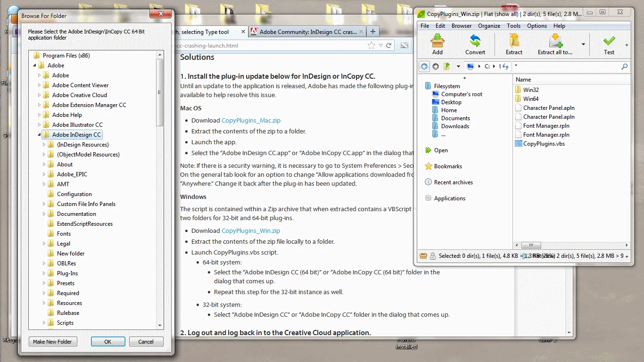The image size is (644, 362).
Task: Click PeaZip forward navigation arrow
Action: 436,67
